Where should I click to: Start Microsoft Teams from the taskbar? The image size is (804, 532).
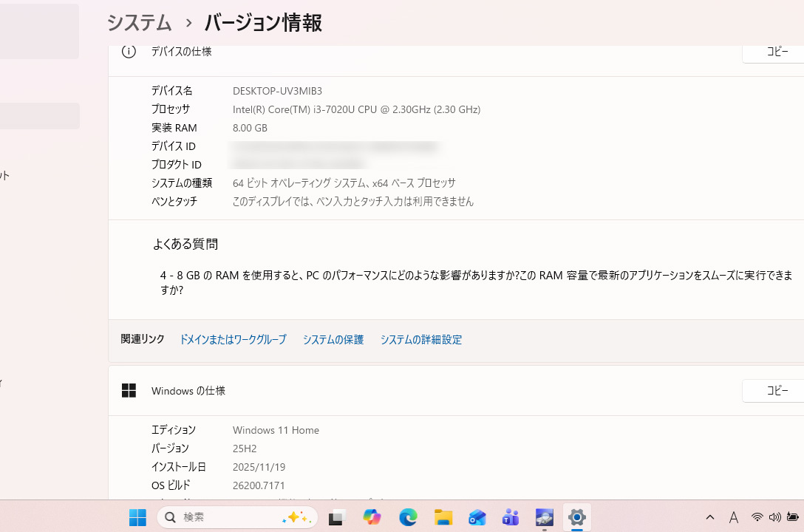(x=511, y=516)
